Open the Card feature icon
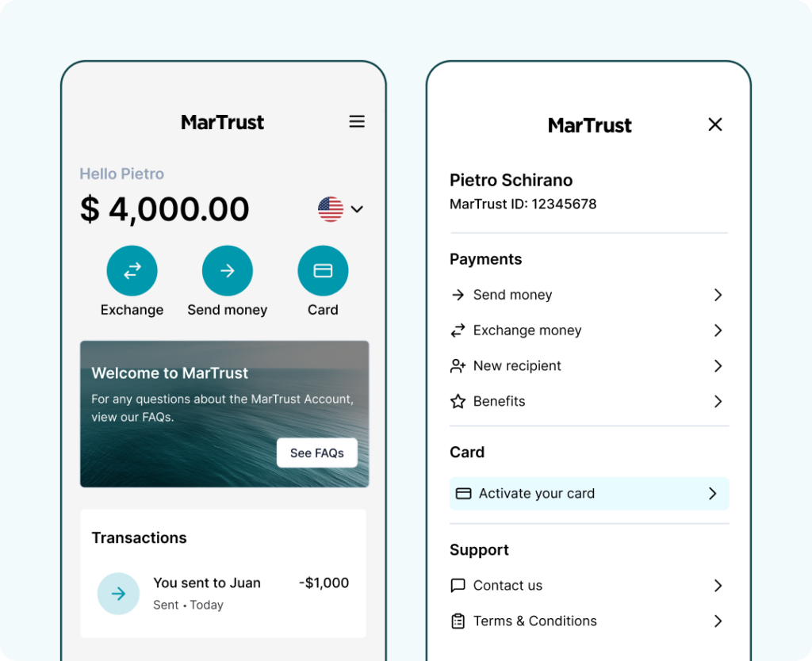Image resolution: width=812 pixels, height=661 pixels. click(x=323, y=269)
